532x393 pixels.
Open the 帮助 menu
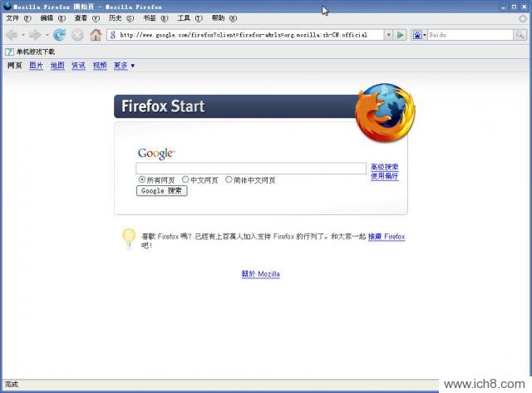[224, 18]
